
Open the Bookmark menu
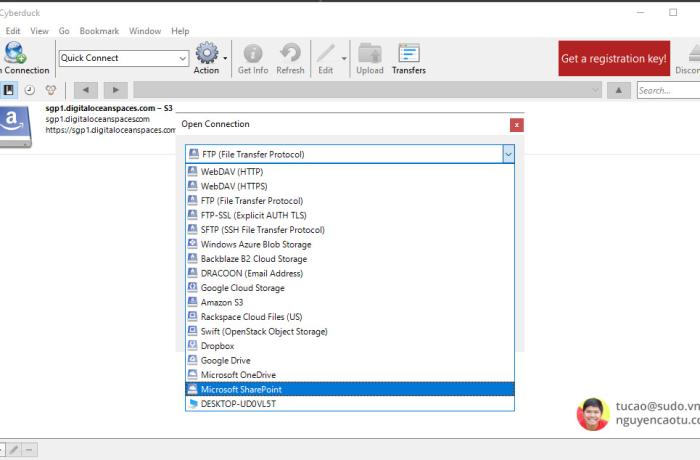99,31
